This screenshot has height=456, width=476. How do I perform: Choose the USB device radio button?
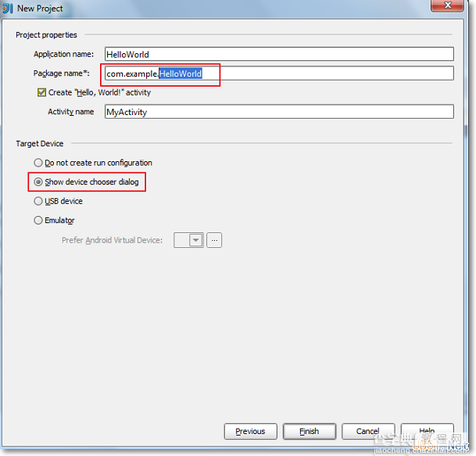[38, 201]
